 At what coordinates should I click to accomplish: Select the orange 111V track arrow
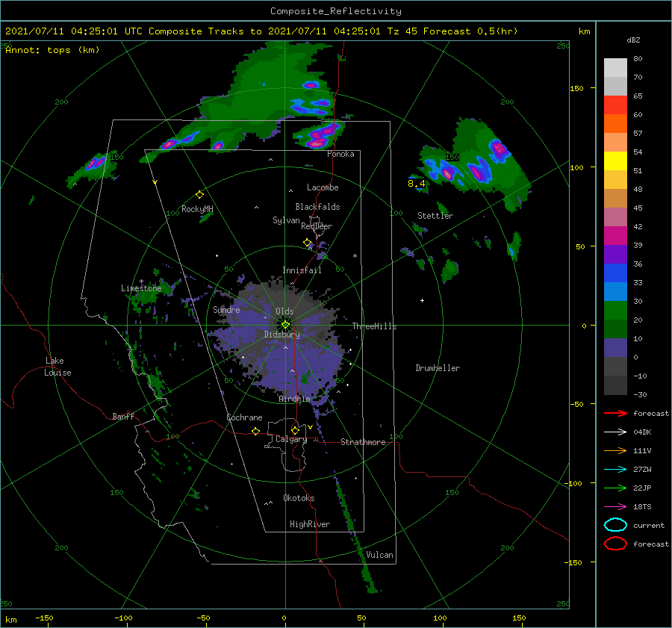[615, 450]
